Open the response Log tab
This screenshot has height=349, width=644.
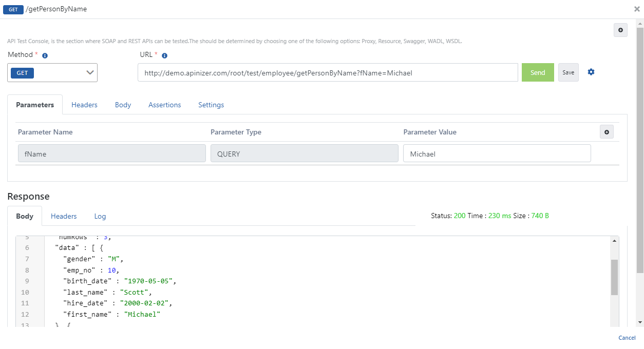point(100,216)
